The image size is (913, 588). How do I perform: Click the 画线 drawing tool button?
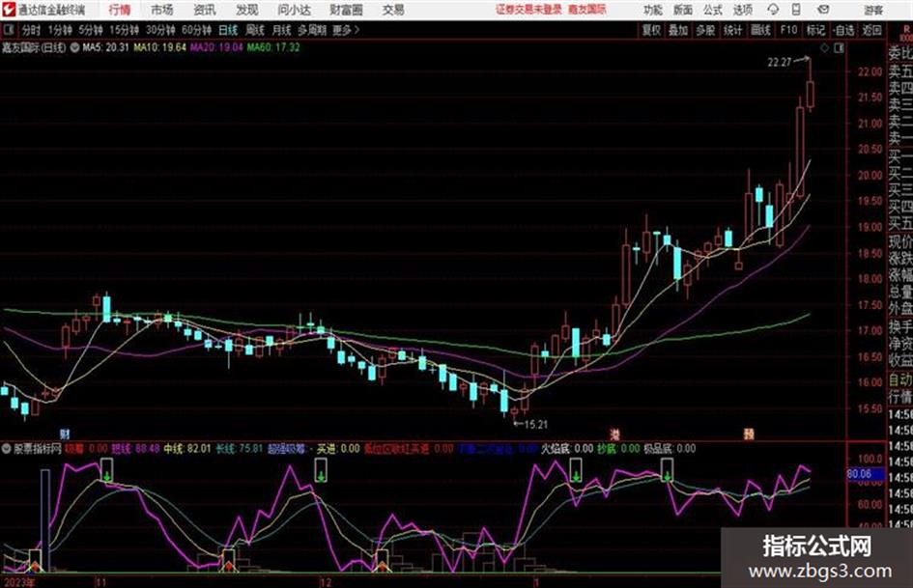(x=760, y=30)
